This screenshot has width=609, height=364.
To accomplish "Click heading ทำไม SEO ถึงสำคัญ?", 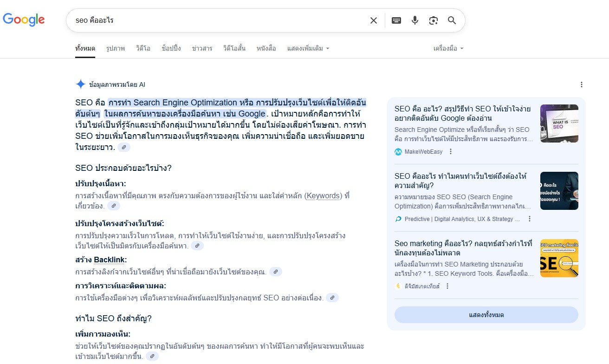I will (114, 318).
